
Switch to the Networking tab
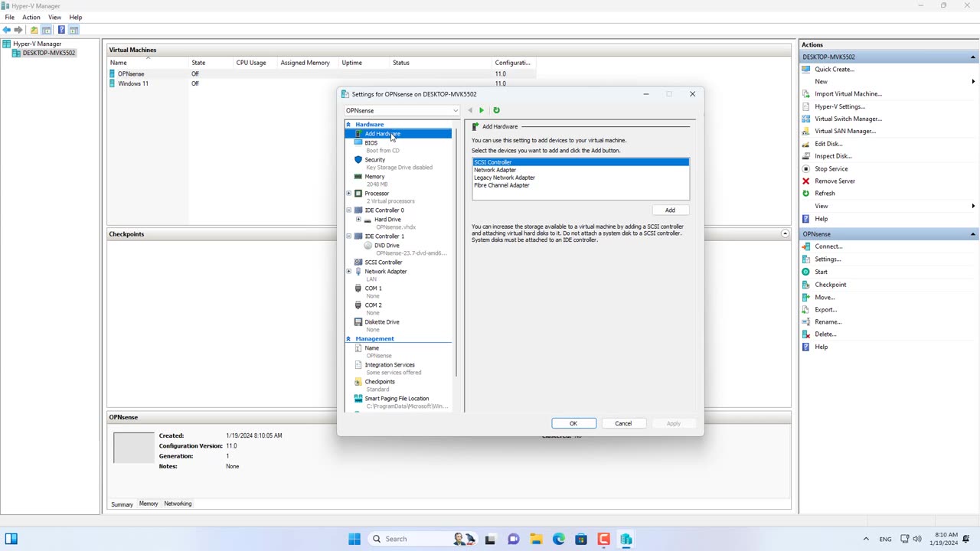click(178, 504)
